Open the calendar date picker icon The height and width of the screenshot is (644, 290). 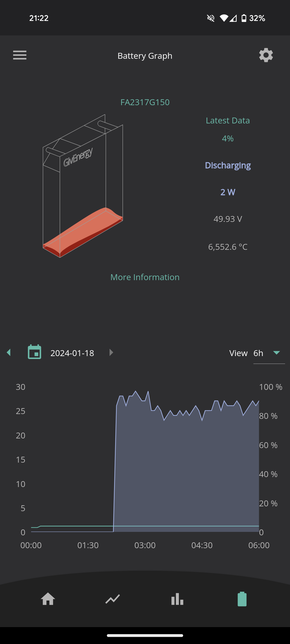pos(35,352)
